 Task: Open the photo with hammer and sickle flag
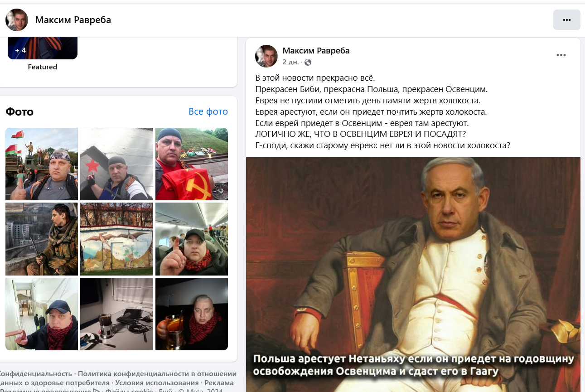point(192,164)
